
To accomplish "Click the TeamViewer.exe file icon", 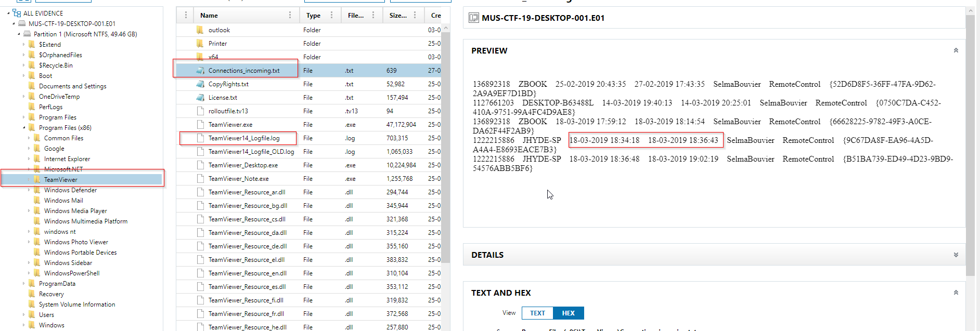I will [x=200, y=124].
